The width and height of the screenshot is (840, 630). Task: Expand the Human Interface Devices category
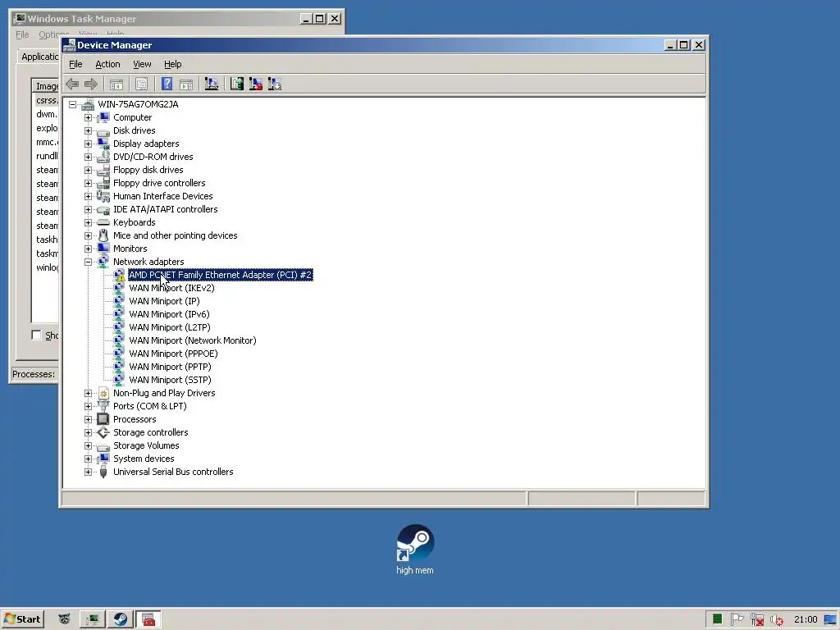click(89, 196)
